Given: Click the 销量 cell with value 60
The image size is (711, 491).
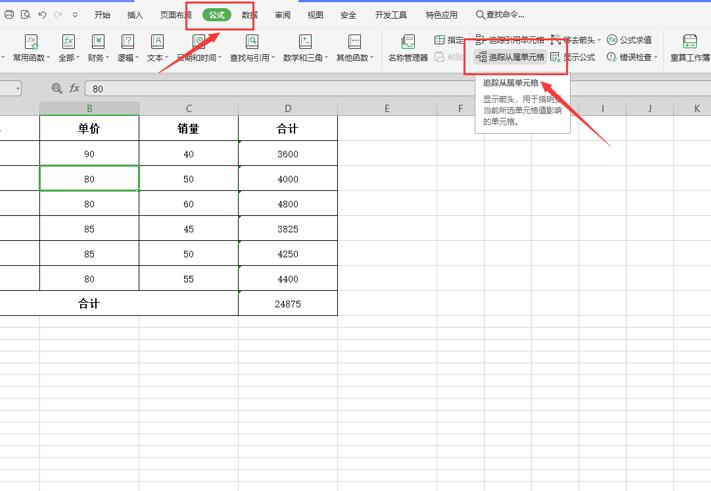Looking at the screenshot, I should [189, 204].
